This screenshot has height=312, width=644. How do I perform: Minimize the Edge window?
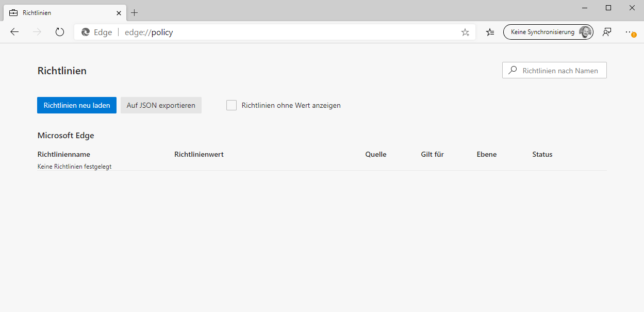585,8
